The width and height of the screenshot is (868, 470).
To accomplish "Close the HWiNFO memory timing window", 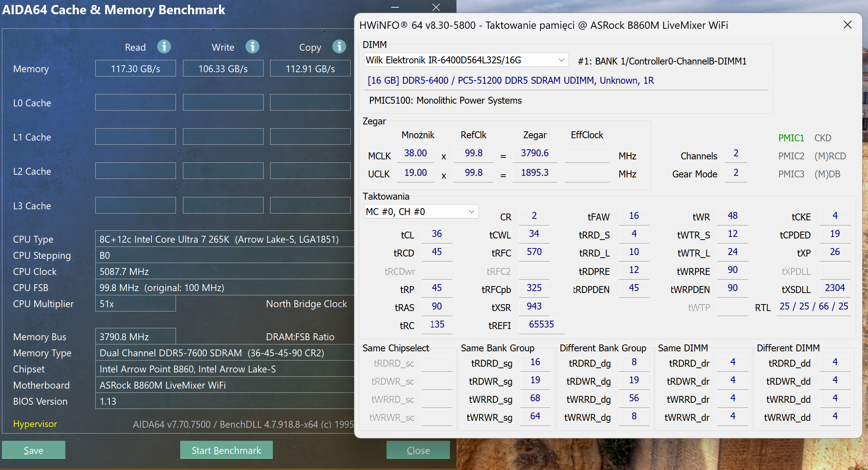I will (x=847, y=25).
